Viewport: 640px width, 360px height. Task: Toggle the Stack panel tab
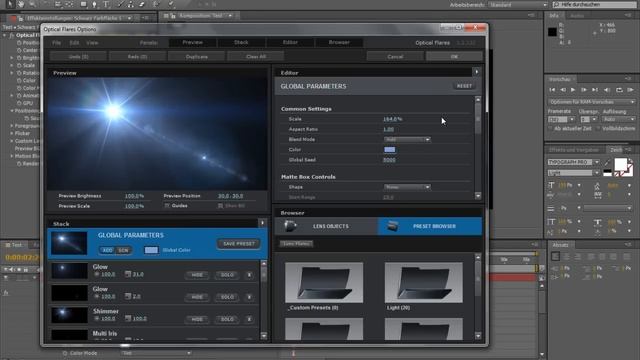coord(241,42)
